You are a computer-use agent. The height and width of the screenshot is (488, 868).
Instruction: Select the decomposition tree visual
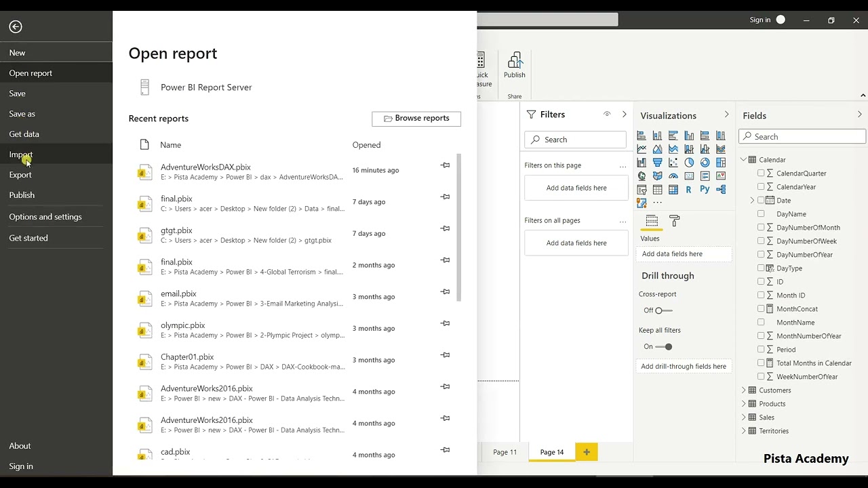coord(721,190)
